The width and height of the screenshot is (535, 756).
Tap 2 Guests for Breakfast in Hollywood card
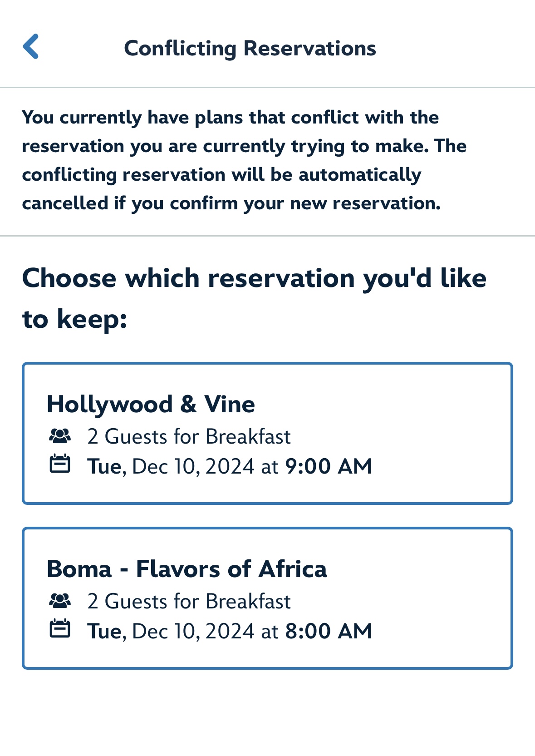(x=189, y=436)
